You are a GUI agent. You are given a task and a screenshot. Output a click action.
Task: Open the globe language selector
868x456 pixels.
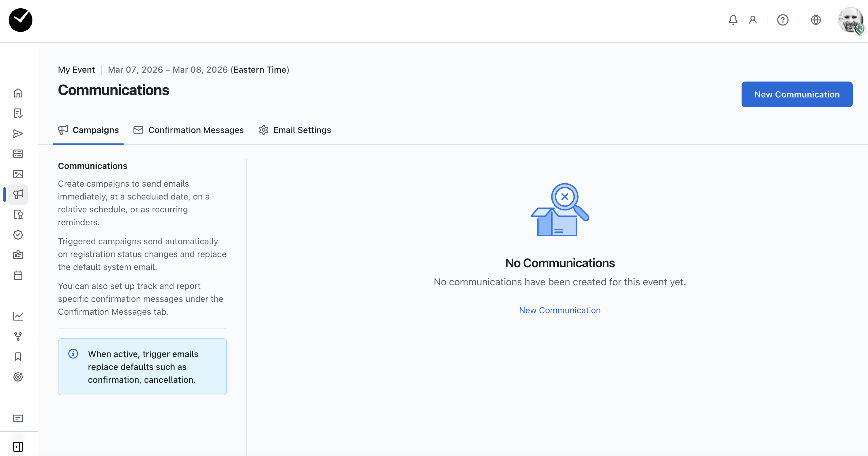(815, 20)
